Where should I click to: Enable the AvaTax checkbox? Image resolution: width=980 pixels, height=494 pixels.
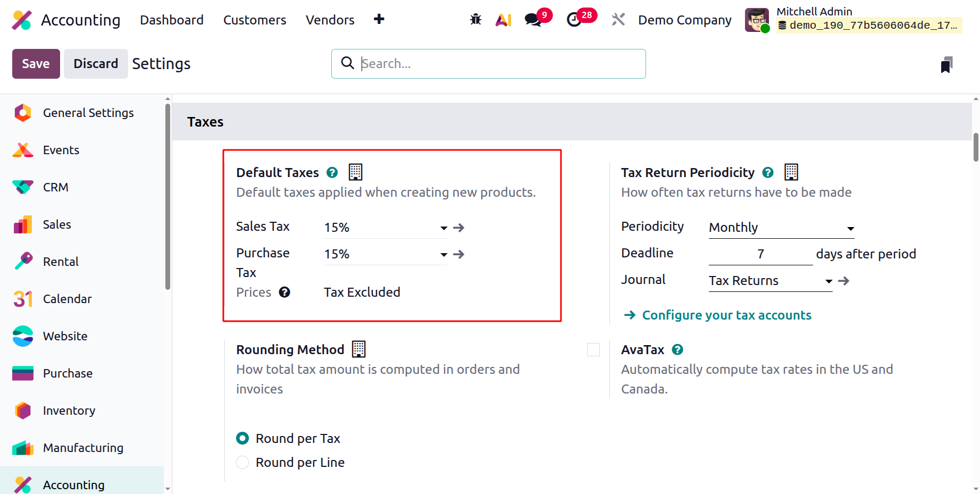(x=593, y=349)
